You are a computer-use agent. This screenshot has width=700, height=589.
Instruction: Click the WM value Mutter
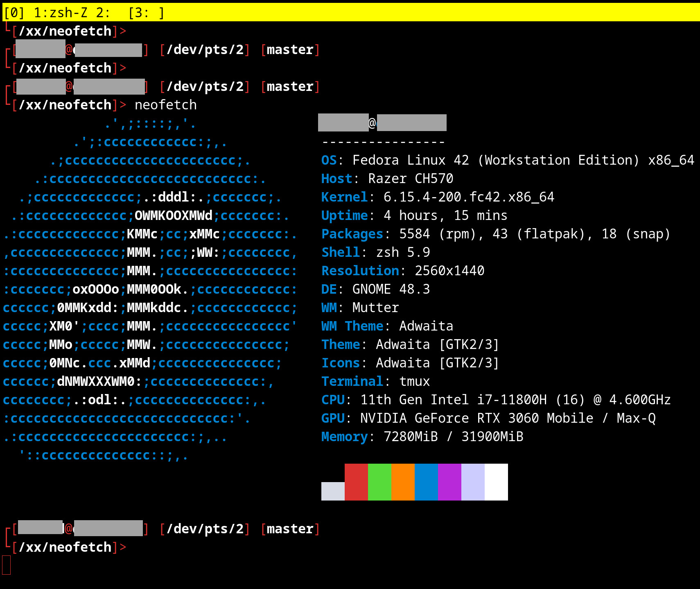point(375,308)
